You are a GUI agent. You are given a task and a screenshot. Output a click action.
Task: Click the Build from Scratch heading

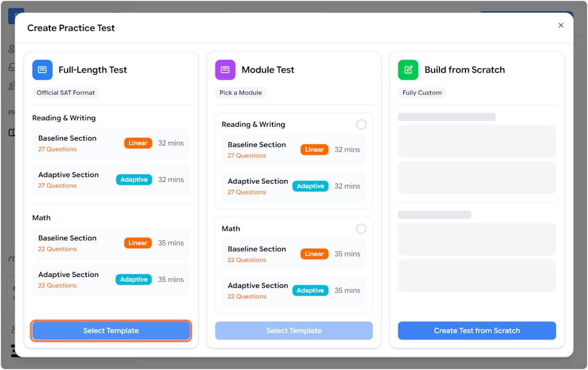[465, 70]
